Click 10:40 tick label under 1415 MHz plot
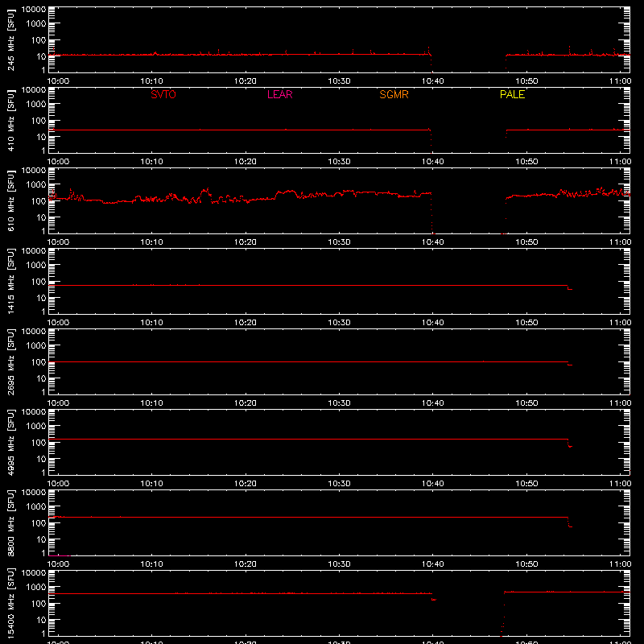Image resolution: width=644 pixels, height=644 pixels. [x=432, y=323]
